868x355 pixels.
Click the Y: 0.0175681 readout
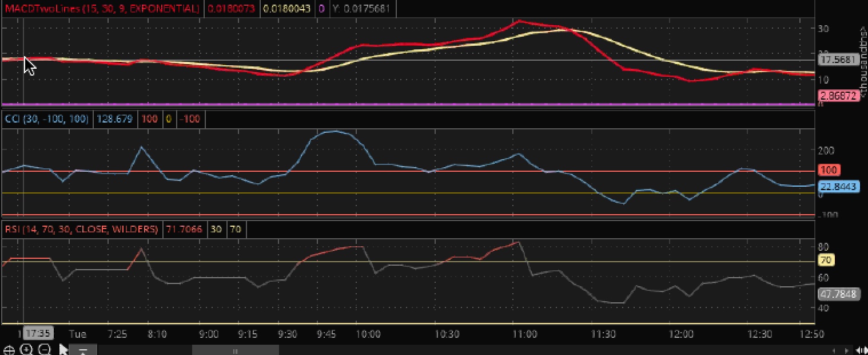point(361,9)
